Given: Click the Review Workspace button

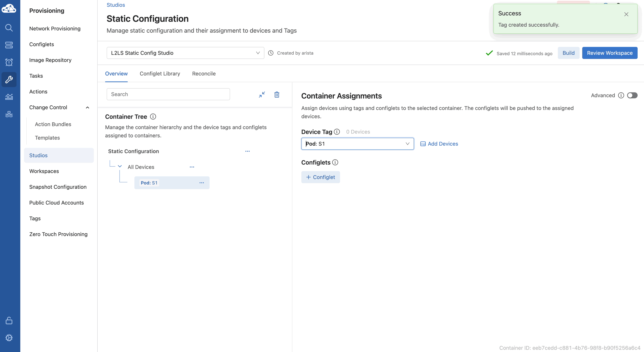Looking at the screenshot, I should pyautogui.click(x=610, y=53).
